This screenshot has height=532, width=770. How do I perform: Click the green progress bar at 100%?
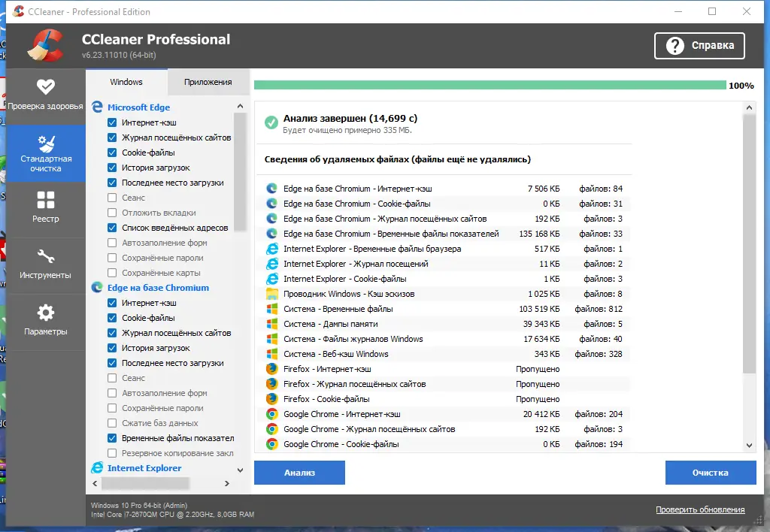pyautogui.click(x=489, y=86)
